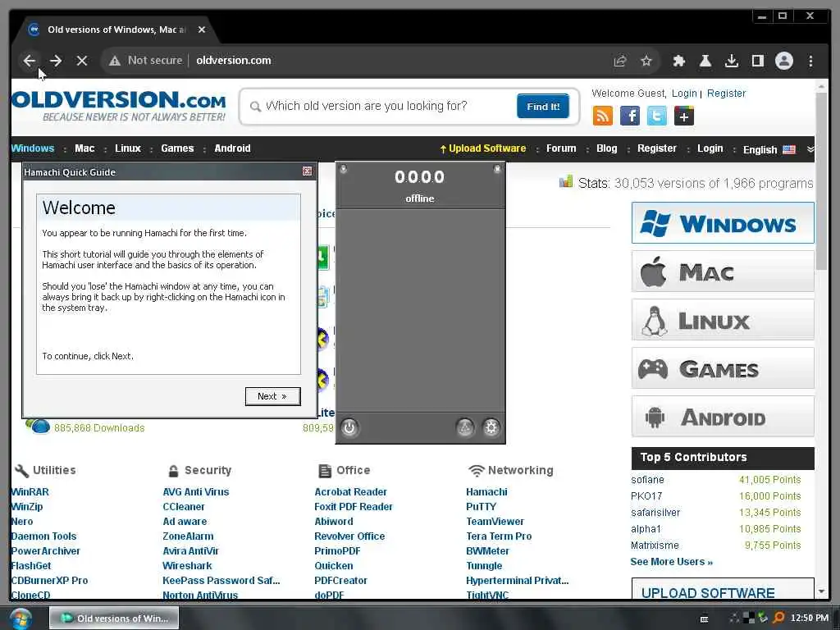The image size is (840, 630).
Task: Open the extensions puzzle icon
Action: [x=679, y=61]
